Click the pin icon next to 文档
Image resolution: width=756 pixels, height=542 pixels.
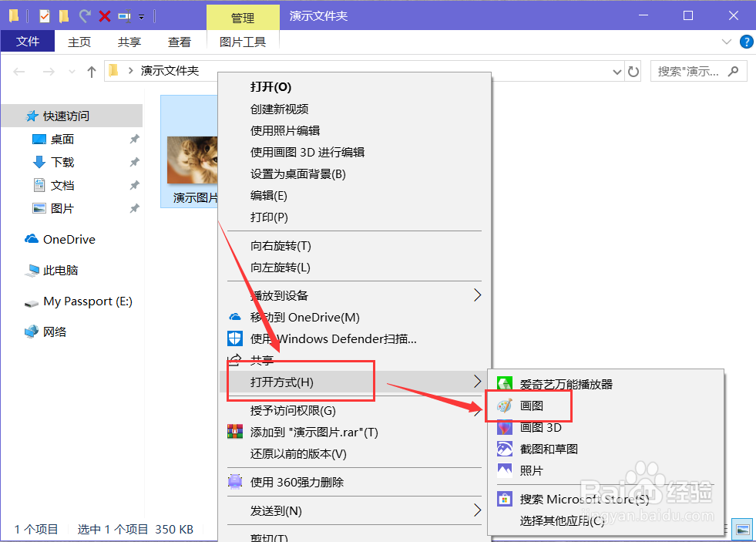(135, 186)
